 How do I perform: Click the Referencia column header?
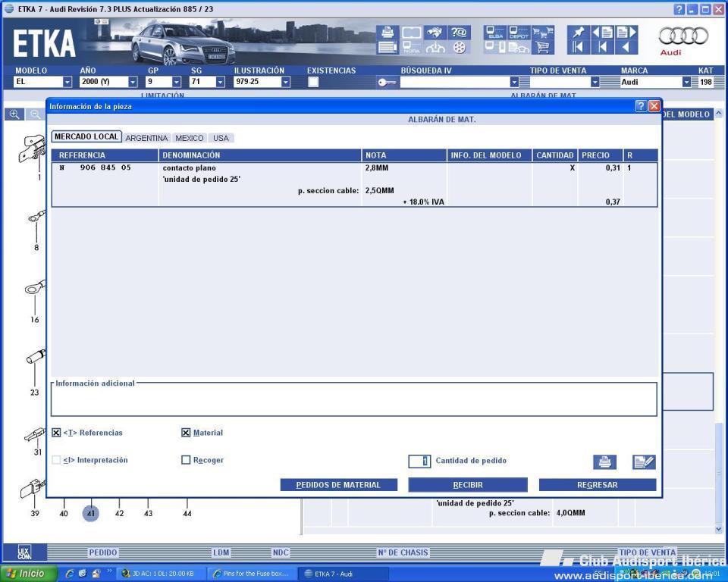click(105, 155)
